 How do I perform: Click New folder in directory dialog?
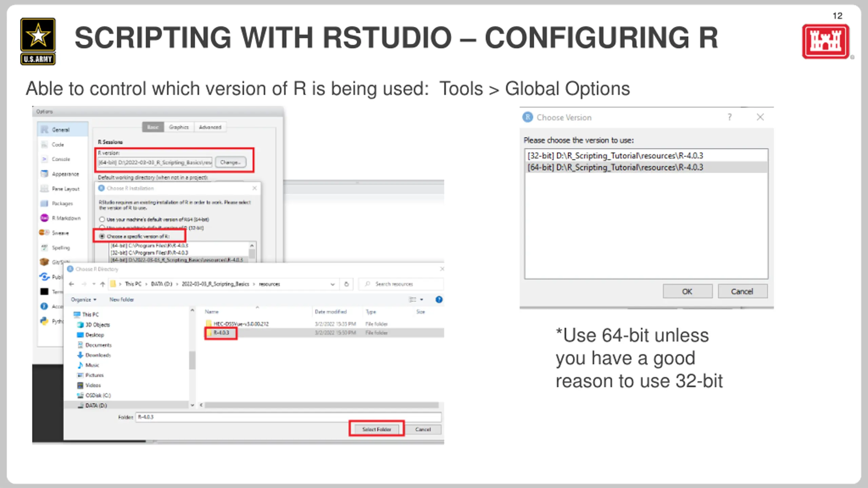(121, 300)
